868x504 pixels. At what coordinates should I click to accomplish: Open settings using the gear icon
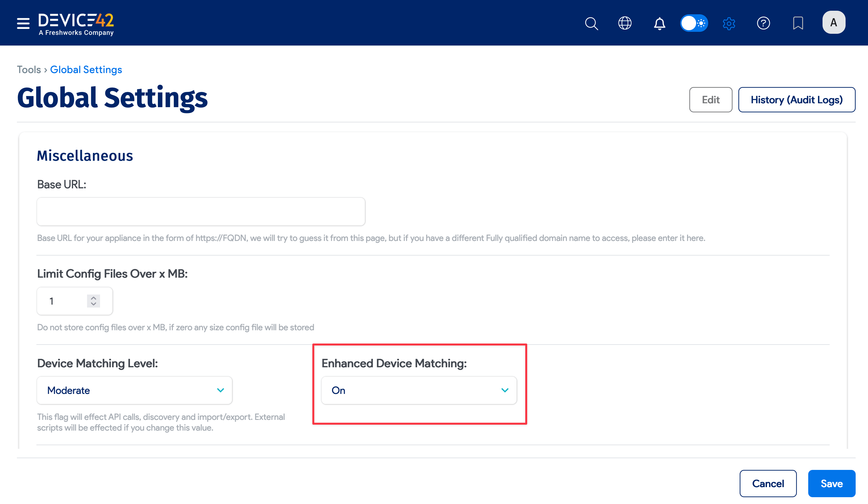pyautogui.click(x=729, y=23)
